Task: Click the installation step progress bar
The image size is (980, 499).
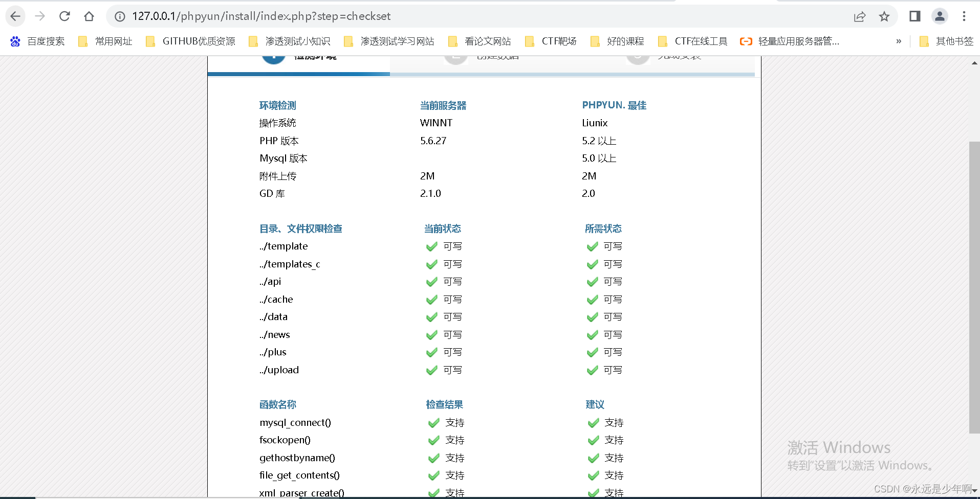Action: click(x=481, y=74)
